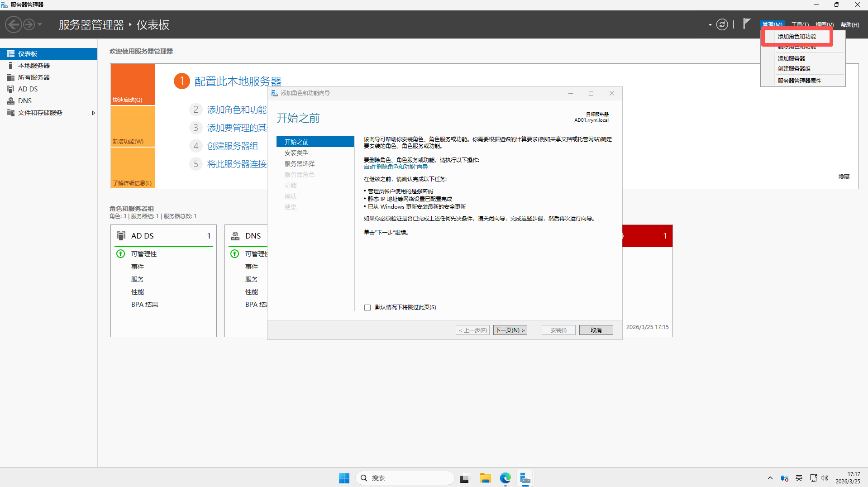The width and height of the screenshot is (868, 487).
Task: Choose 'Add servers' from Manage menu
Action: tap(791, 58)
